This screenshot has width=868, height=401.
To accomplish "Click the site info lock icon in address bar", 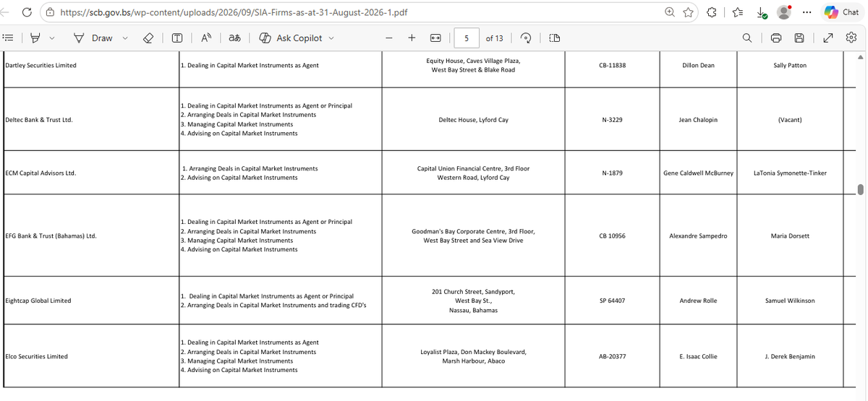I will (50, 12).
